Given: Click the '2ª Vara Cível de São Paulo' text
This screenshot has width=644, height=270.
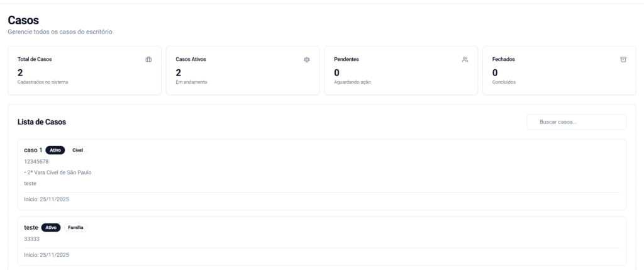Looking at the screenshot, I should pos(58,172).
